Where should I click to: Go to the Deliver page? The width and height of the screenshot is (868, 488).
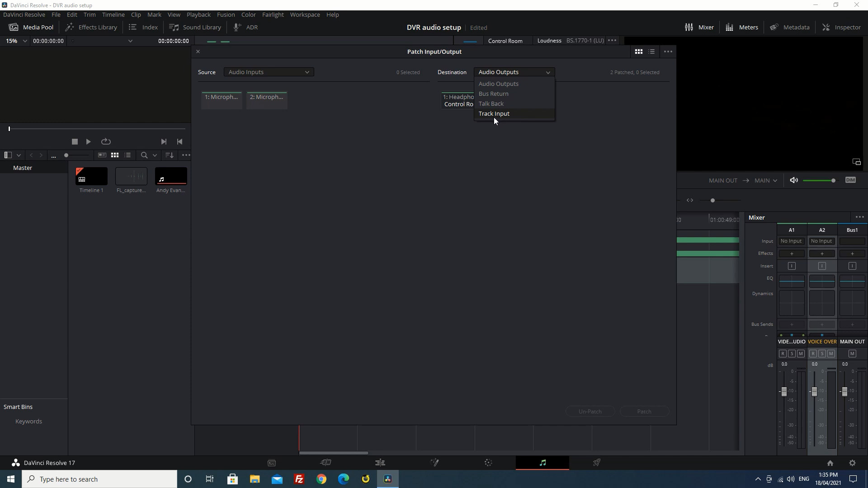click(597, 463)
